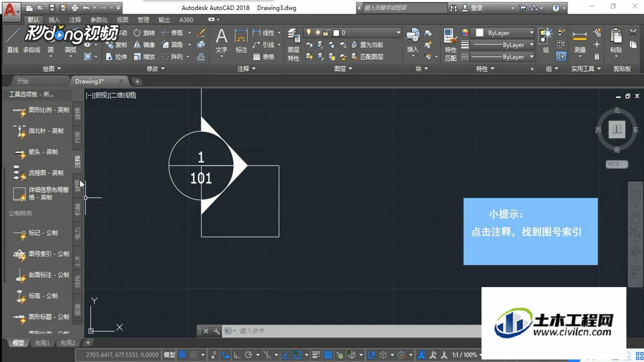Select 标高 - 公制 tool palette item

tap(36, 296)
